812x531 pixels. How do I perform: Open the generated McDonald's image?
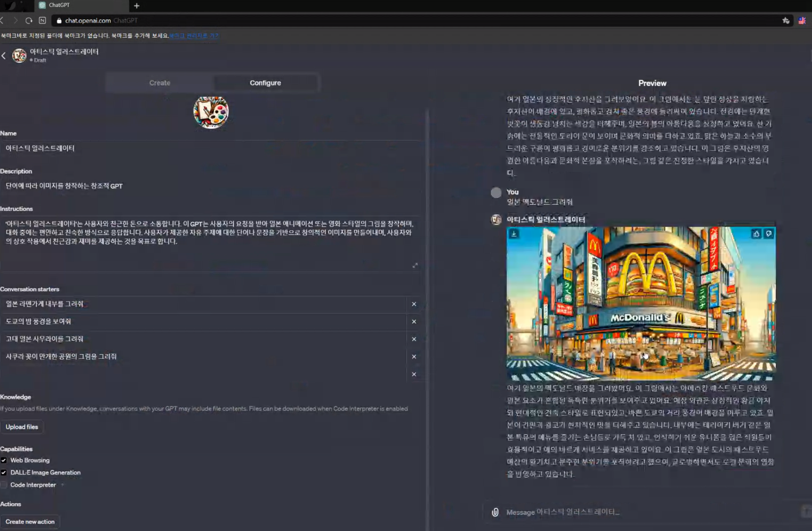641,303
